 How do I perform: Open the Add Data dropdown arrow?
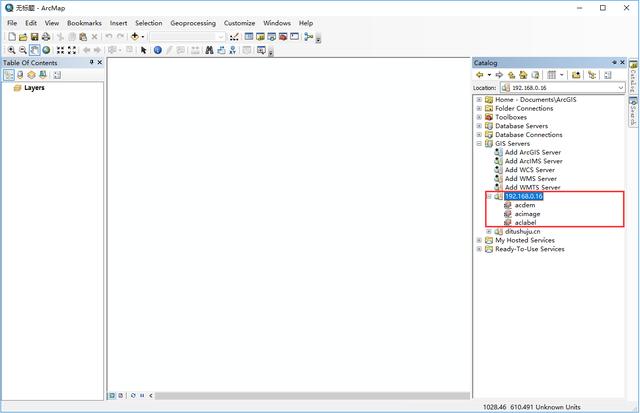click(x=143, y=37)
